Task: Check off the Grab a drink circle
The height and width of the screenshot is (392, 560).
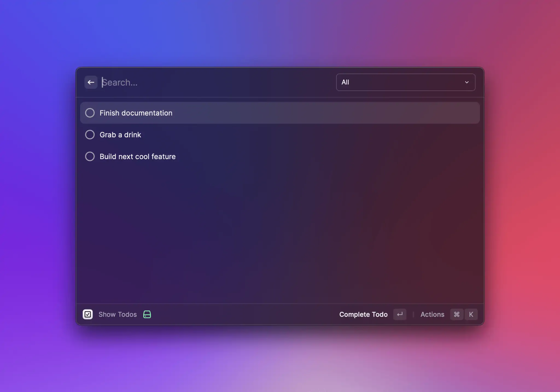Action: coord(90,135)
